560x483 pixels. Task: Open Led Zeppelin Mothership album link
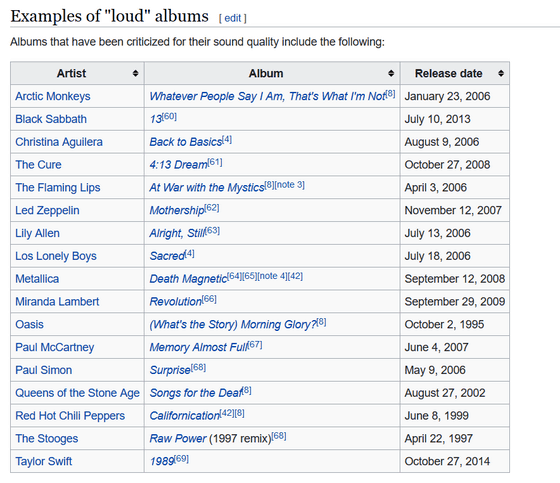tap(177, 210)
